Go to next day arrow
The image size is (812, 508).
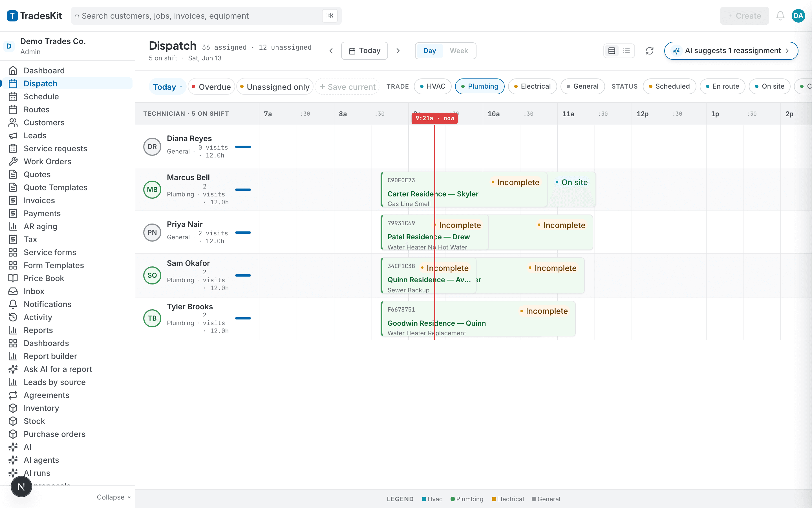click(398, 51)
